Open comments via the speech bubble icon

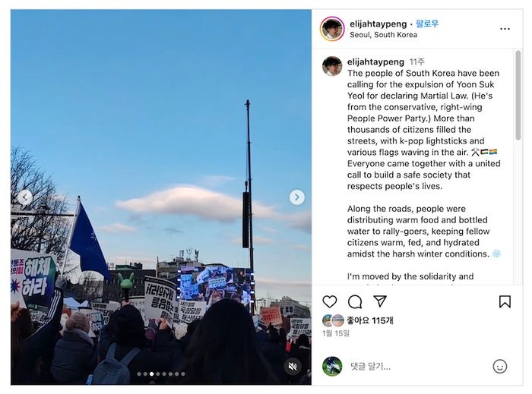pyautogui.click(x=355, y=301)
